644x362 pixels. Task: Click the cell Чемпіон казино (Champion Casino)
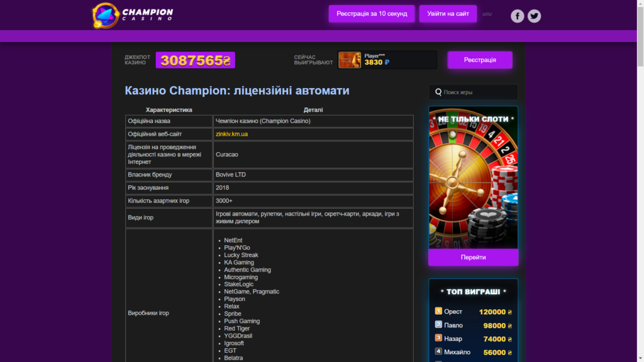(313, 121)
